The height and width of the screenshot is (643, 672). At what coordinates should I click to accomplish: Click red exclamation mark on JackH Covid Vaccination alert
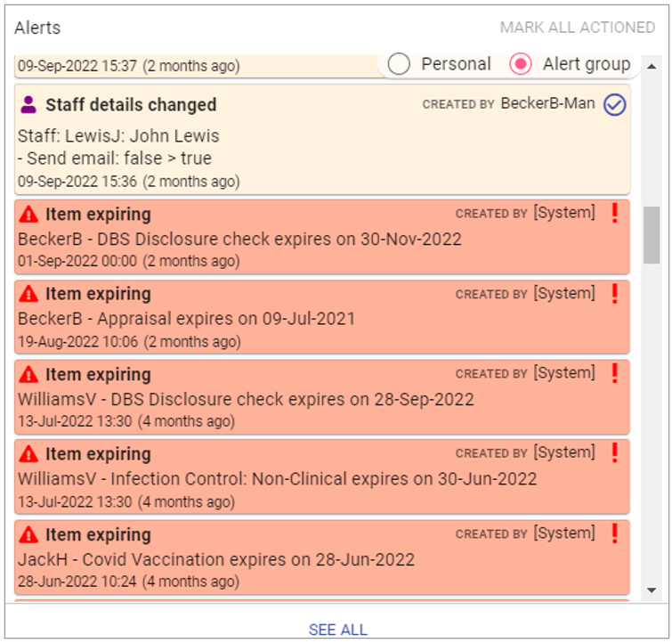tap(614, 534)
